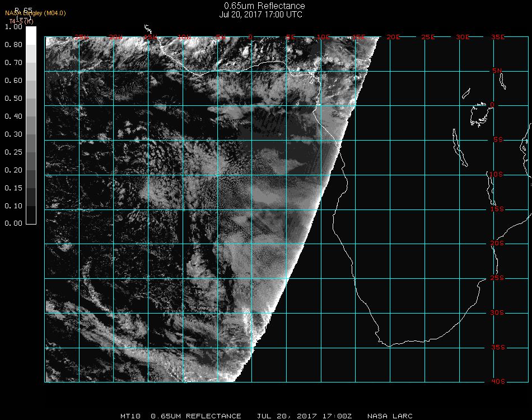
Task: Click the 20S latitude label
Action: (497, 244)
